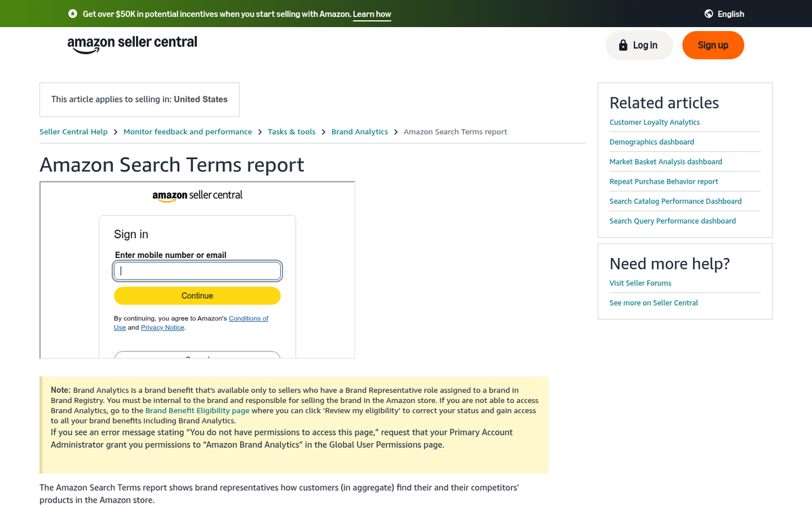Open the Customer Loyalty Analytics article
This screenshot has width=812, height=508.
click(654, 122)
